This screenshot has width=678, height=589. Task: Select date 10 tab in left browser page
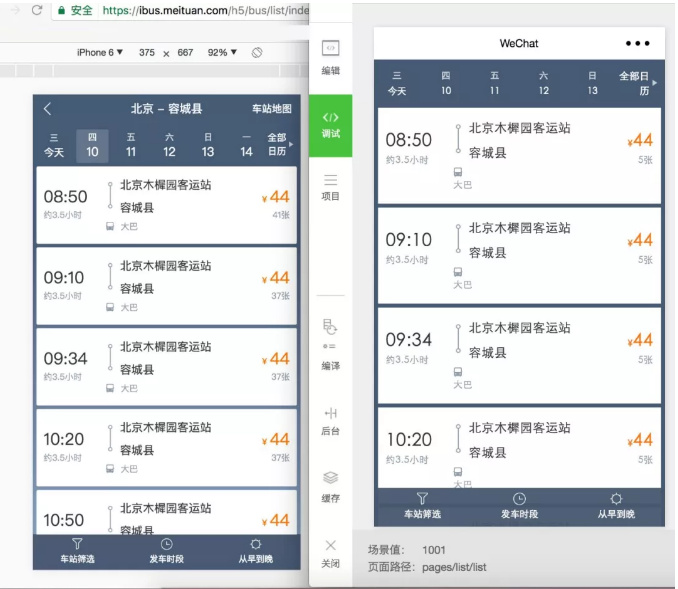tap(92, 146)
